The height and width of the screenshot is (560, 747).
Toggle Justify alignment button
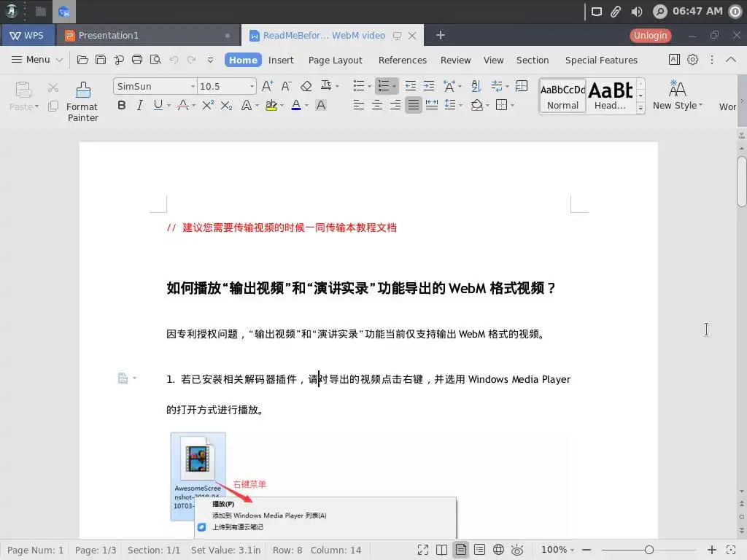[414, 105]
